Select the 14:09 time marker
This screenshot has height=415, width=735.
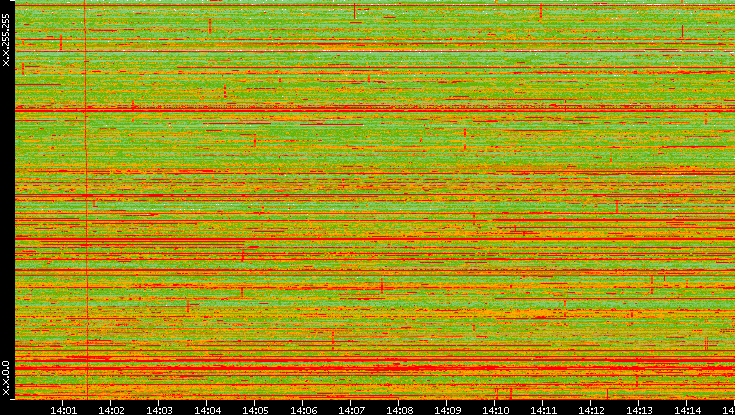point(448,408)
